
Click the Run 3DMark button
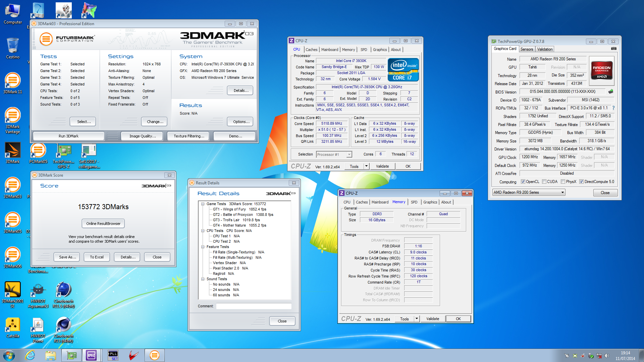click(x=68, y=136)
